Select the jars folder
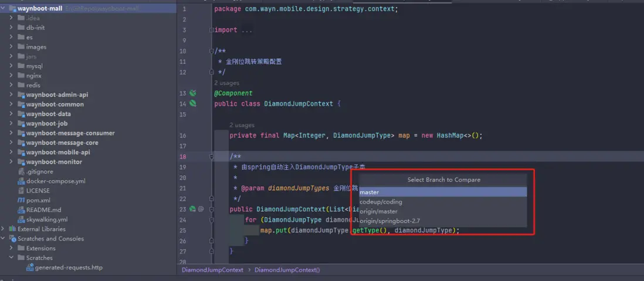 (x=31, y=56)
